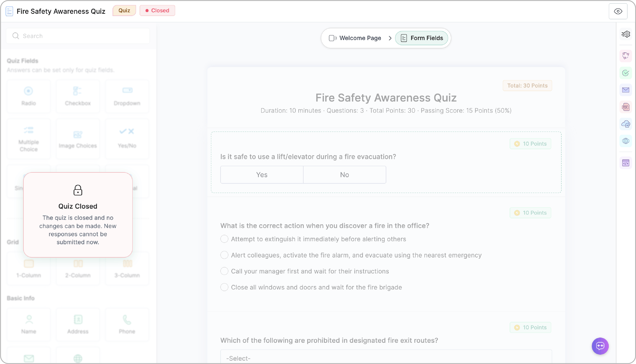This screenshot has height=364, width=636.
Task: Click the form document icon beside title
Action: pos(9,11)
